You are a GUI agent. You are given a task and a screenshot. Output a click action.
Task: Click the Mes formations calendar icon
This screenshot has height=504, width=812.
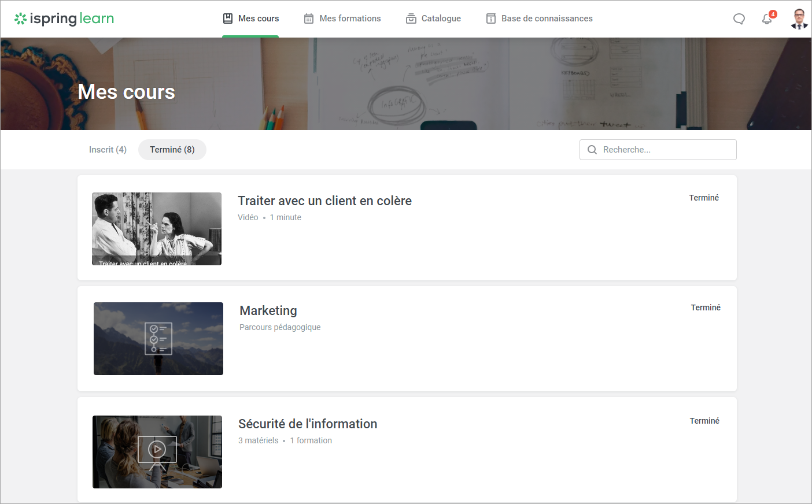309,18
